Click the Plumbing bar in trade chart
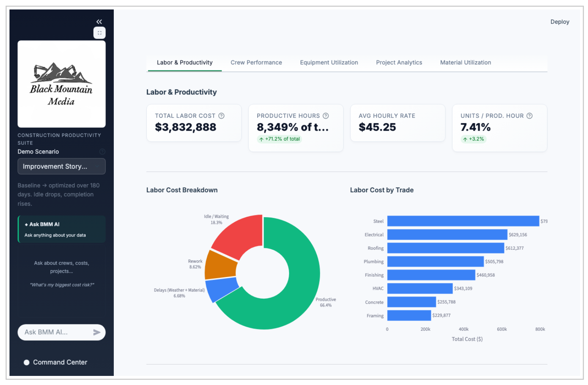Screen dimensions: 588x385 click(x=435, y=261)
